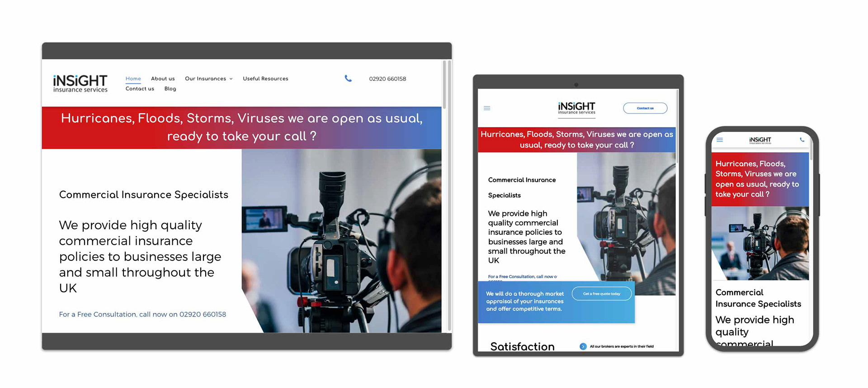The image size is (868, 388).
Task: Click desktop mockup vertical scrollbar
Action: pos(444,85)
